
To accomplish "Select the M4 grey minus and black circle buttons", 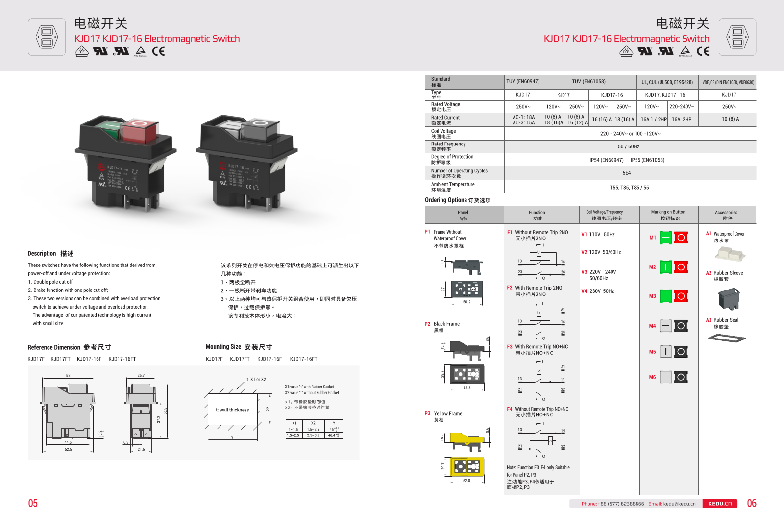I will (x=674, y=326).
